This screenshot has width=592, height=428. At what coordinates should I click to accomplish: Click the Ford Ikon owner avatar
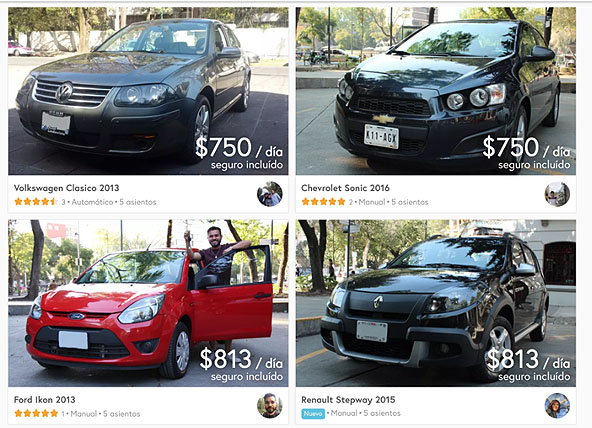coord(270,406)
